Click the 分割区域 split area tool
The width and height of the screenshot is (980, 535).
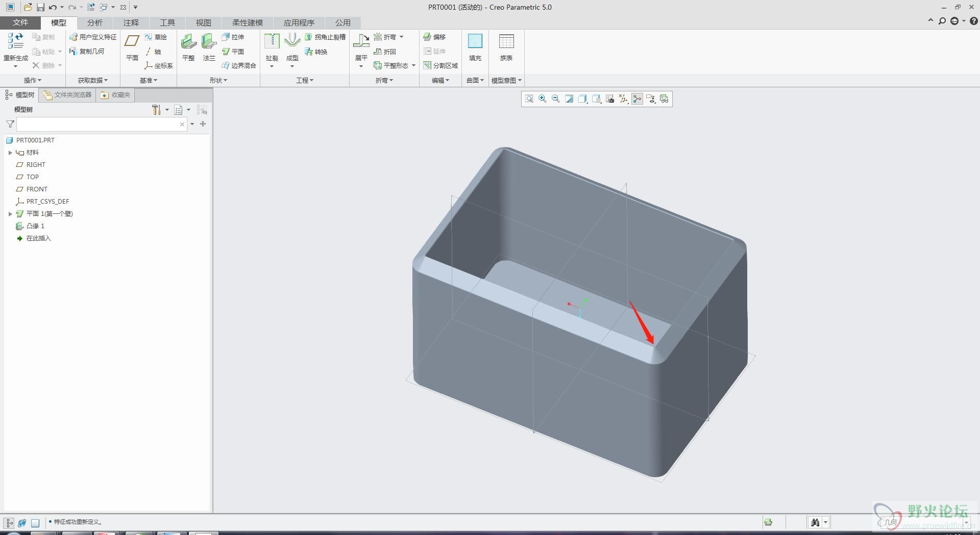tap(440, 65)
